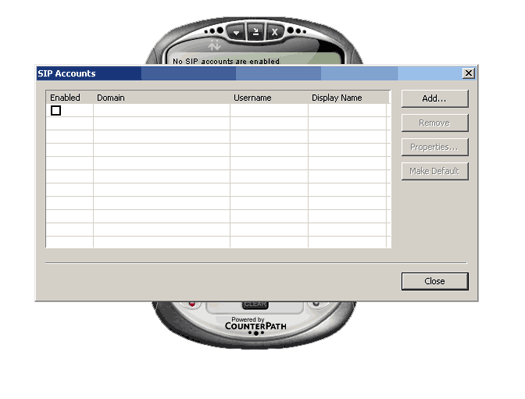Viewport: 525px width, 399px height.
Task: Click the gray round button right of CLEAR
Action: 316,304
